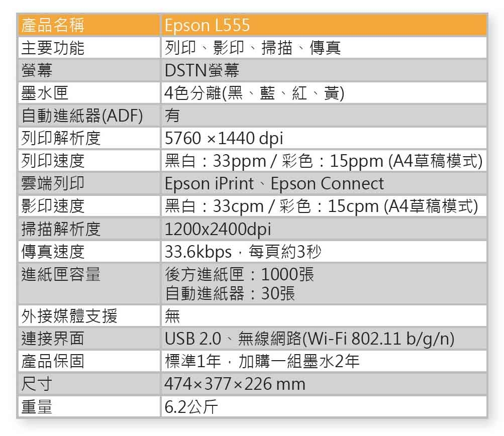Viewport: 504px width, 436px height.
Task: Select the Epson iPrint、Epson Connect value
Action: tap(274, 184)
